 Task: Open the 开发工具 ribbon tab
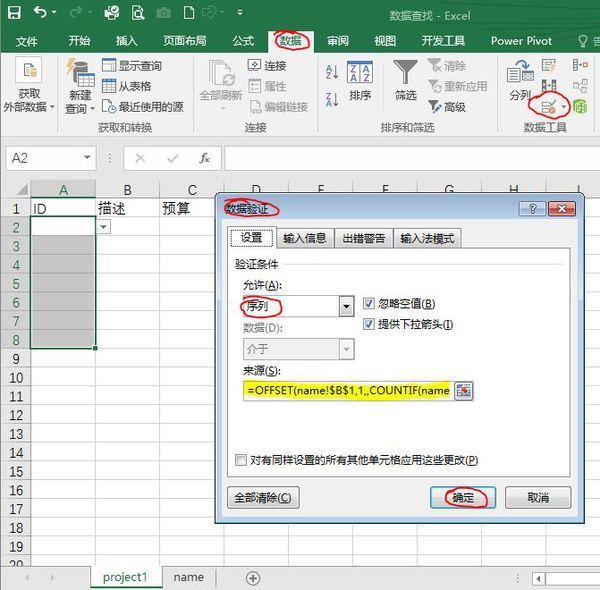coord(443,41)
